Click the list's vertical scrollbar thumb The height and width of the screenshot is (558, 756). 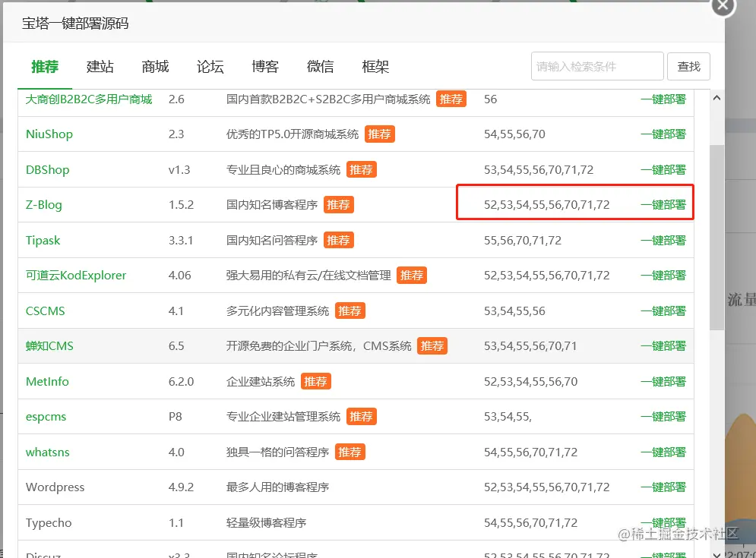click(717, 237)
